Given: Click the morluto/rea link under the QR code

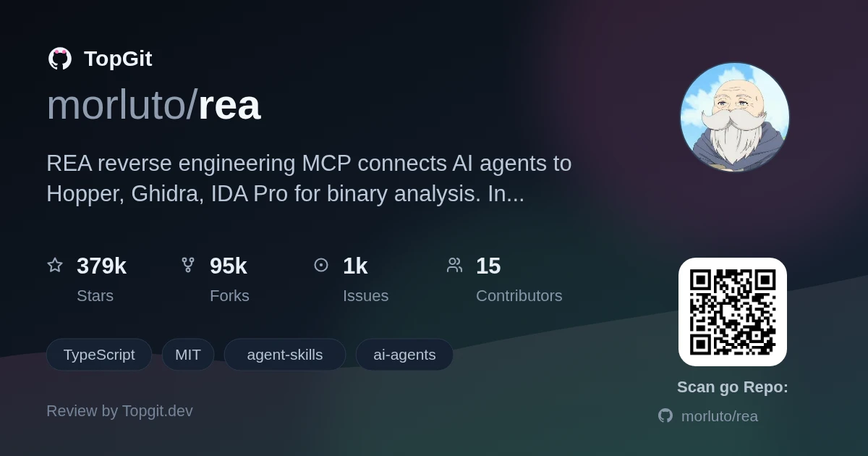Looking at the screenshot, I should (x=720, y=416).
